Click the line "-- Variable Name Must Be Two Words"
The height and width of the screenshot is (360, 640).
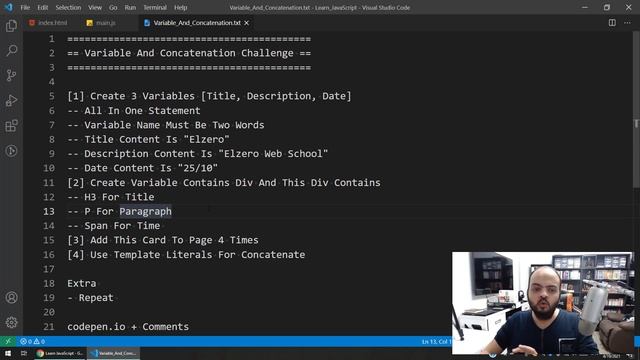click(x=166, y=125)
